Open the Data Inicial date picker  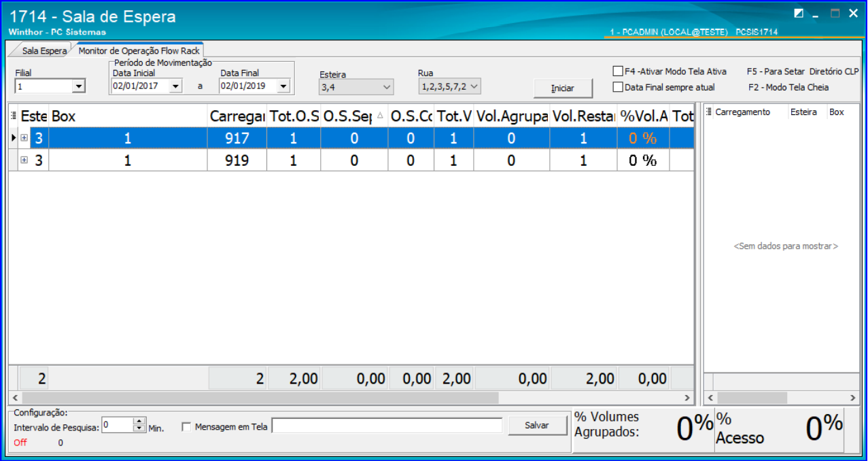tap(176, 86)
